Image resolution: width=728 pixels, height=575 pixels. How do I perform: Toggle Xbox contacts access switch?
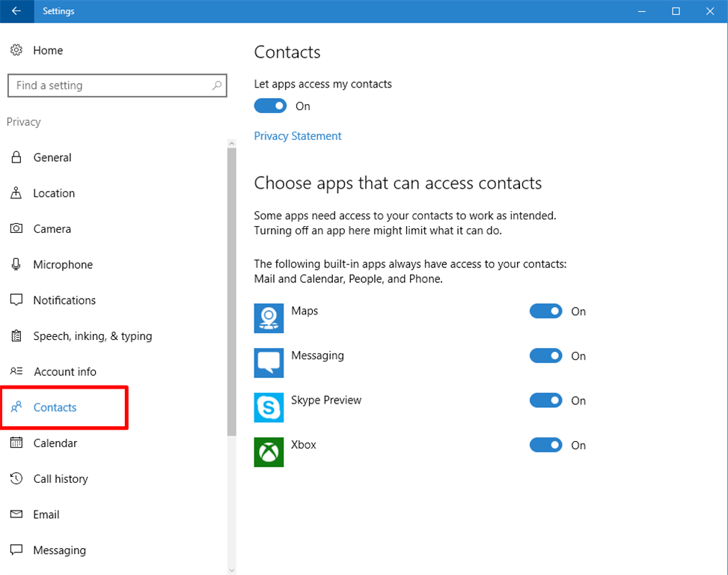click(545, 445)
